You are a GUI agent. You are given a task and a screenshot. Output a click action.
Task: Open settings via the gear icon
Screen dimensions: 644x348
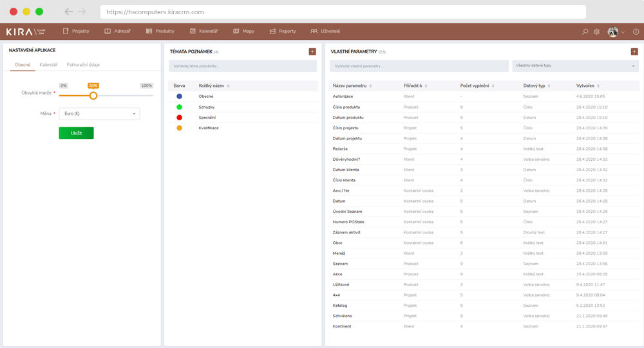click(597, 31)
